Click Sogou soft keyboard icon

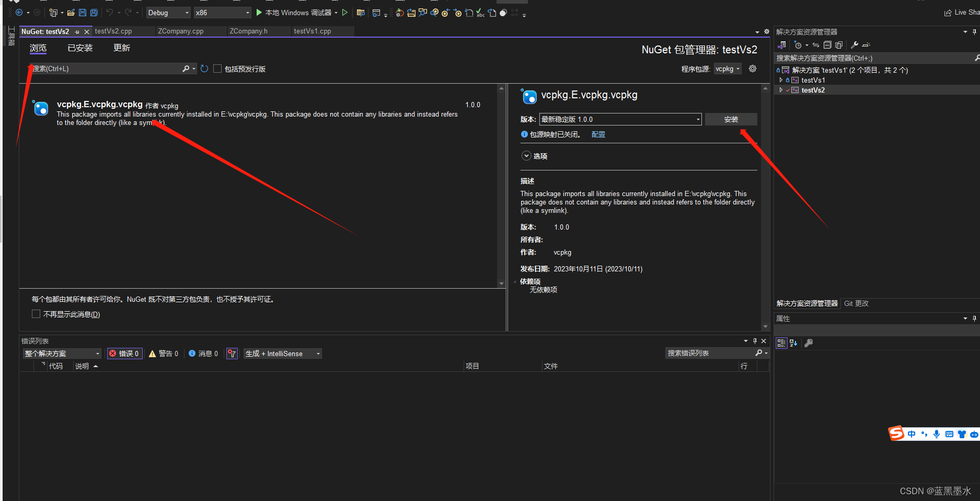tap(949, 434)
